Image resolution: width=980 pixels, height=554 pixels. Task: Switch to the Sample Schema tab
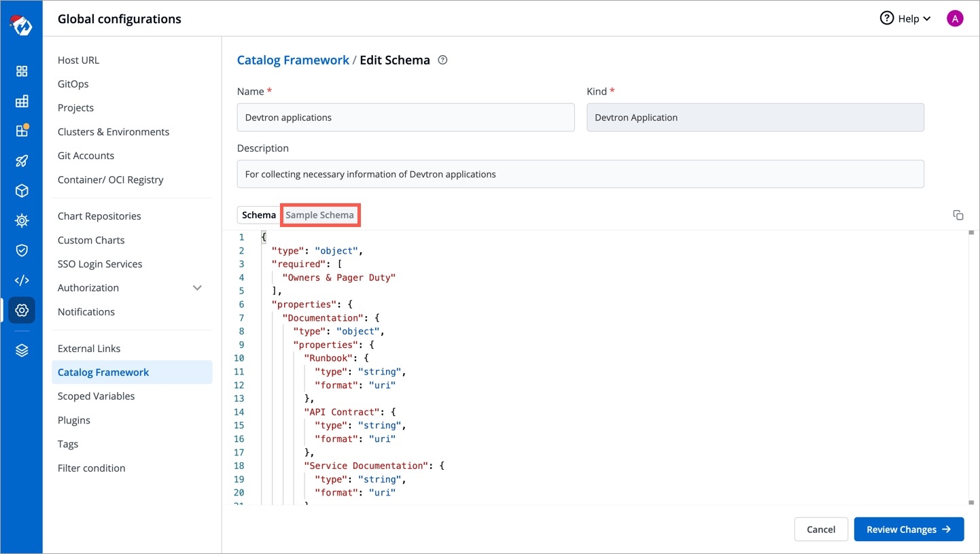coord(319,215)
